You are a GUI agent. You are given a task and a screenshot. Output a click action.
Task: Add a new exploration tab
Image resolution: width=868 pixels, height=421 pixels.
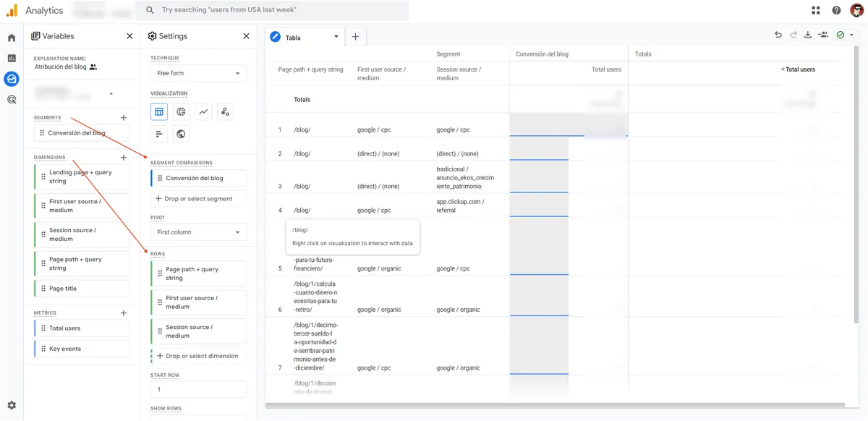click(x=355, y=37)
